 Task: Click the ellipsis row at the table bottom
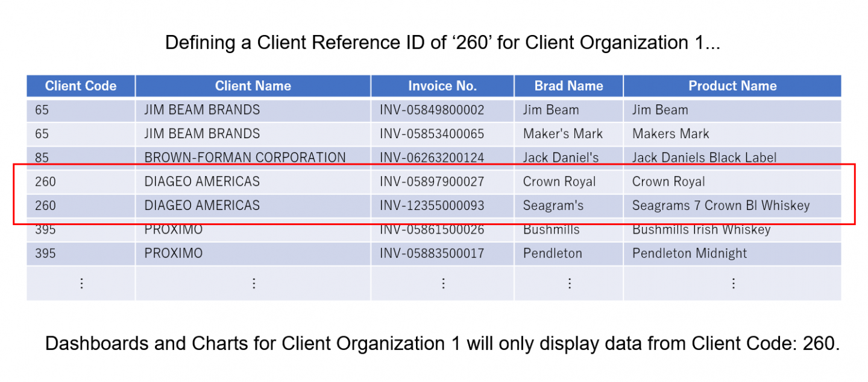[x=443, y=282]
